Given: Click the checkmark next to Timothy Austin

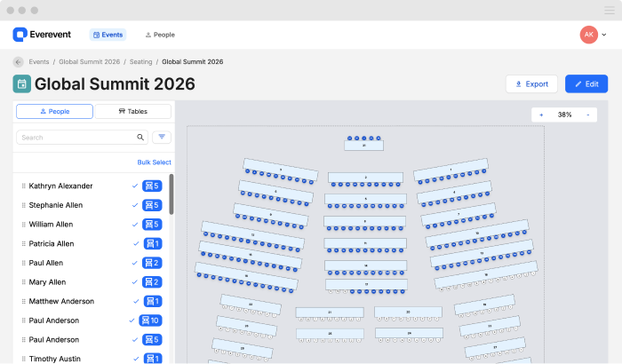Looking at the screenshot, I should coord(136,359).
